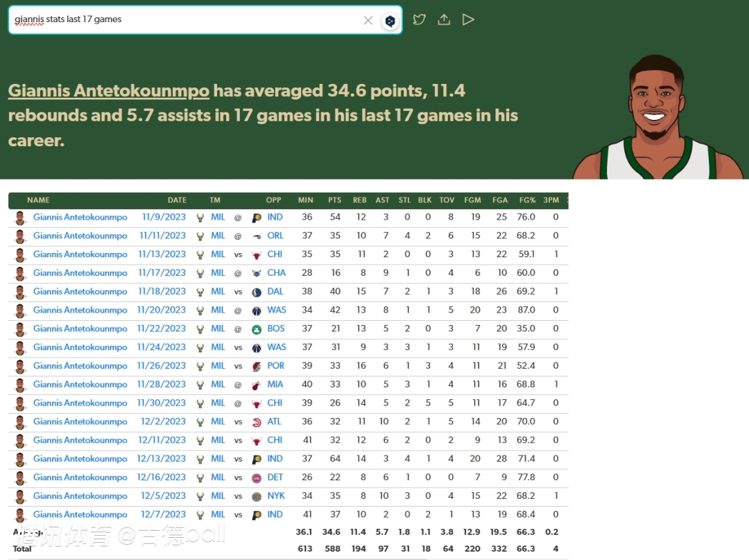Viewport: 749px width, 560px height.
Task: Open the DAL opponent link
Action: 275,292
